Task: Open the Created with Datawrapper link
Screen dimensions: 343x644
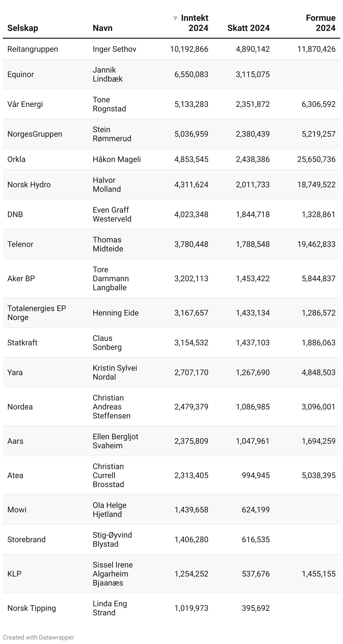Action: pos(39,637)
